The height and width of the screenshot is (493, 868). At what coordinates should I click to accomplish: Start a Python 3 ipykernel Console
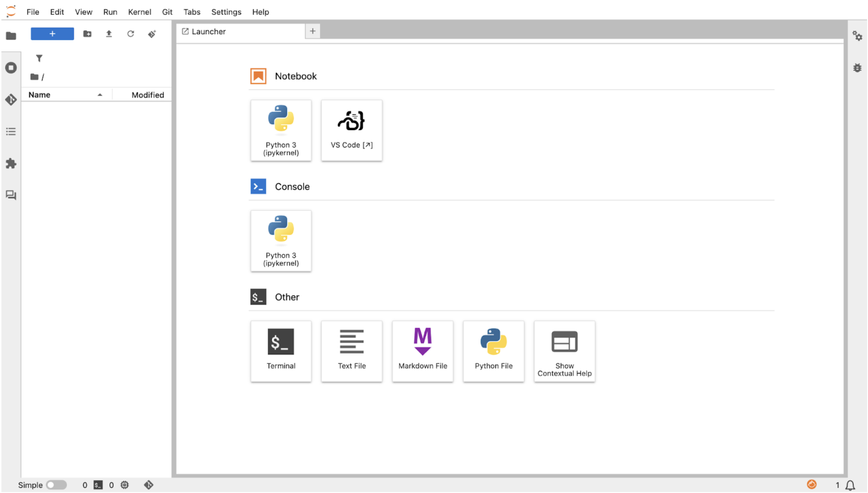coord(281,240)
